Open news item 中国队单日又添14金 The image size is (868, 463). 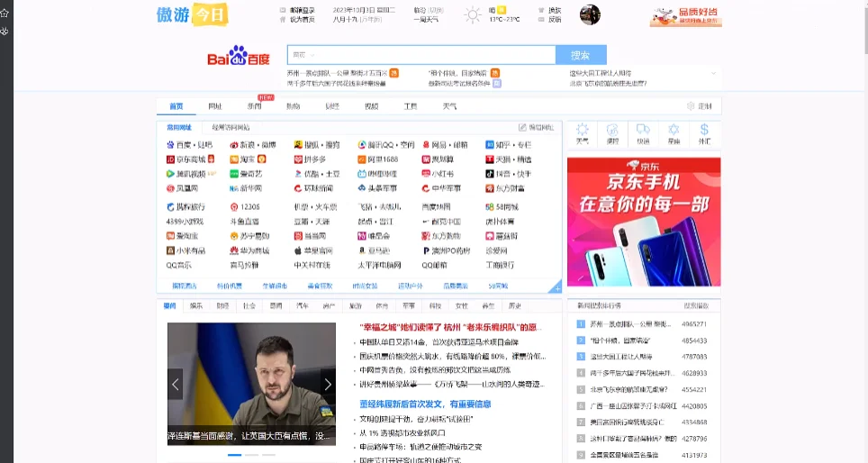439,342
